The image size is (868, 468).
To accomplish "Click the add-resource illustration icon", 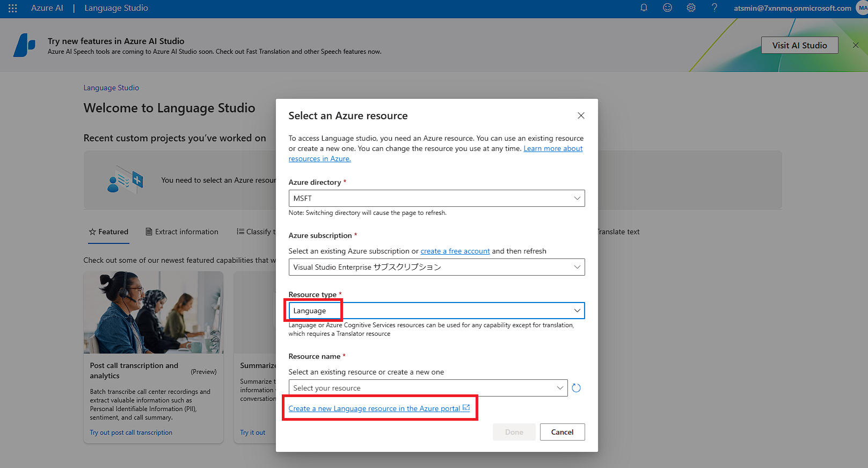I will tap(125, 180).
